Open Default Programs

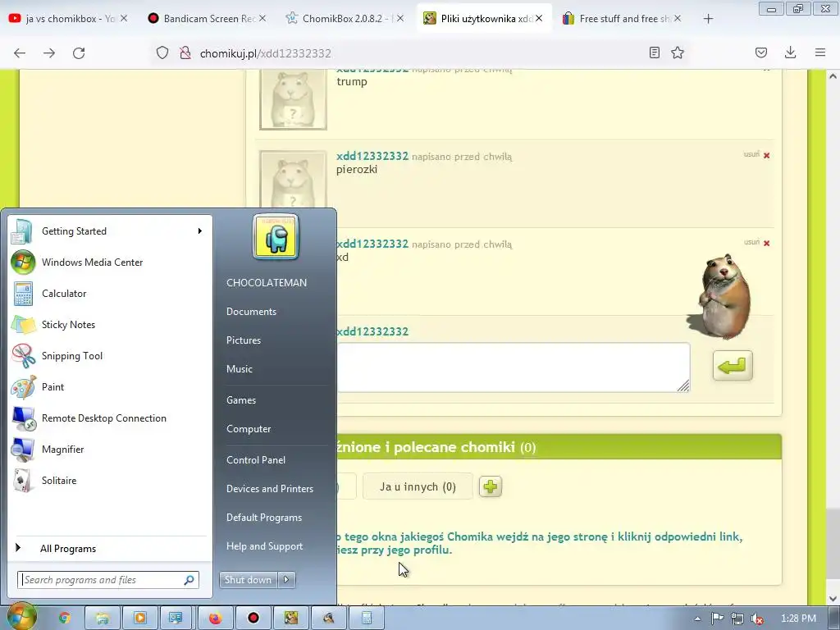(x=264, y=518)
